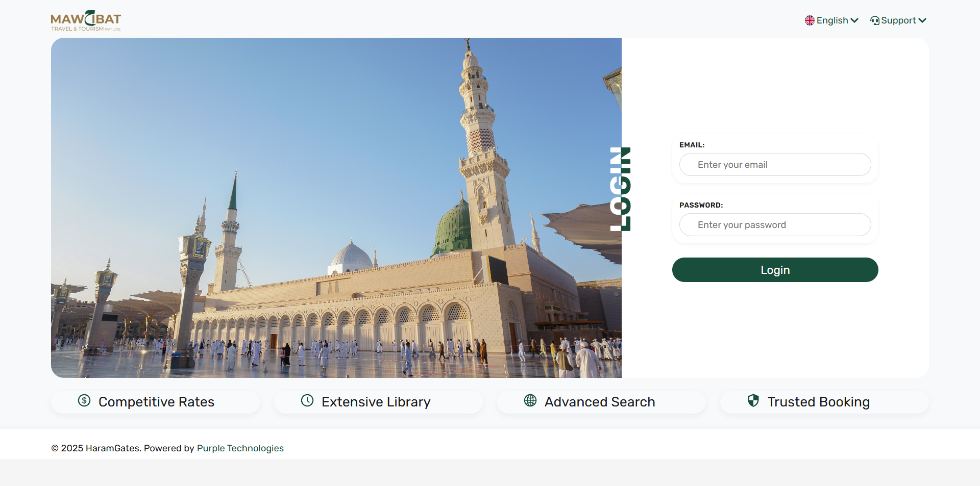Open the Support menu label
Screen dimensions: 980x486
[x=898, y=20]
